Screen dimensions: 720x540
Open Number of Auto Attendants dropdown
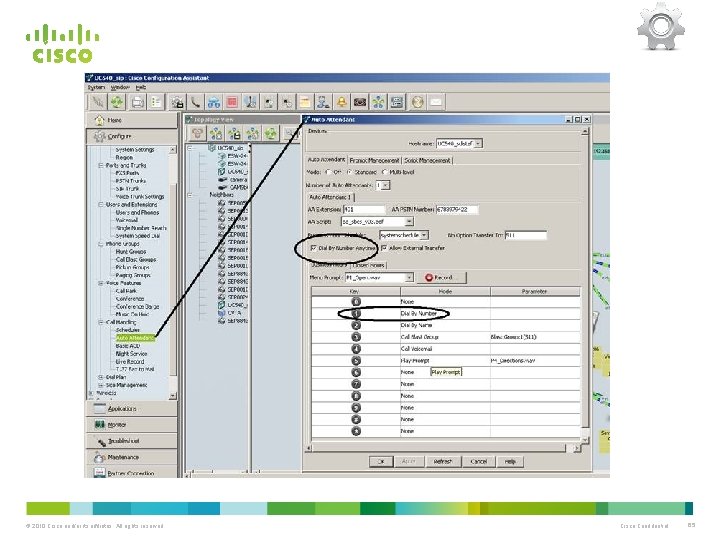386,185
